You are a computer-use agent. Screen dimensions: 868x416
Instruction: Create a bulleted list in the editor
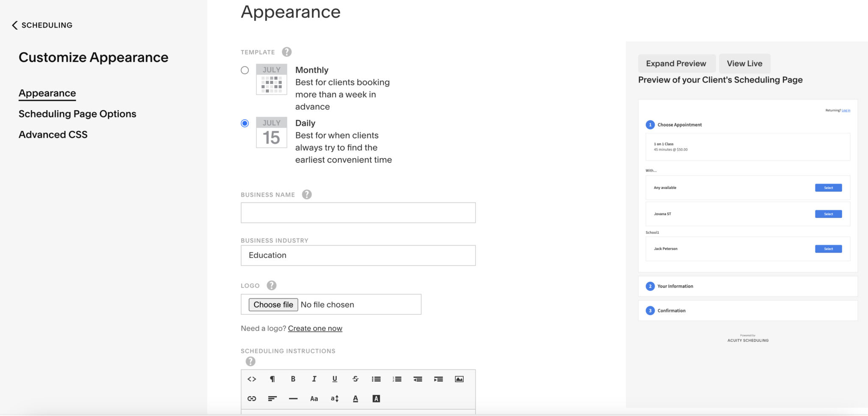376,379
